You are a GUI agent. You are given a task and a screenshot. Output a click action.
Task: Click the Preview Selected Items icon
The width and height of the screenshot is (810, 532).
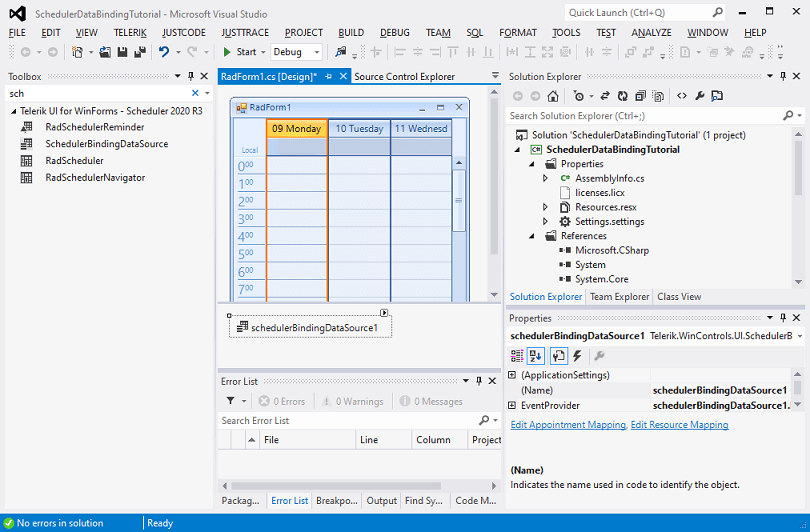pyautogui.click(x=717, y=96)
